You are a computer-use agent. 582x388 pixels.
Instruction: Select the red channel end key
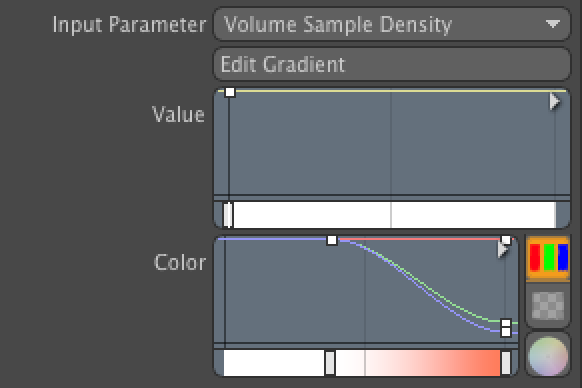point(506,239)
